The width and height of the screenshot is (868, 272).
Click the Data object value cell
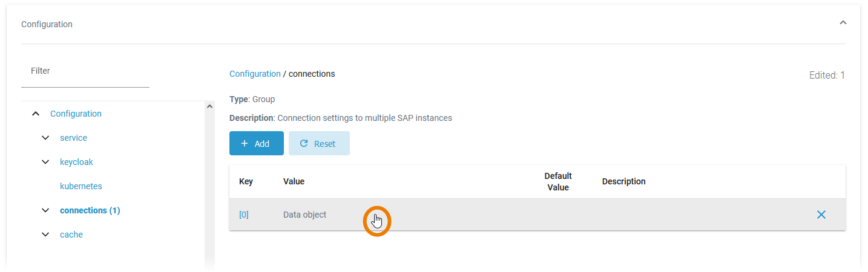[305, 215]
